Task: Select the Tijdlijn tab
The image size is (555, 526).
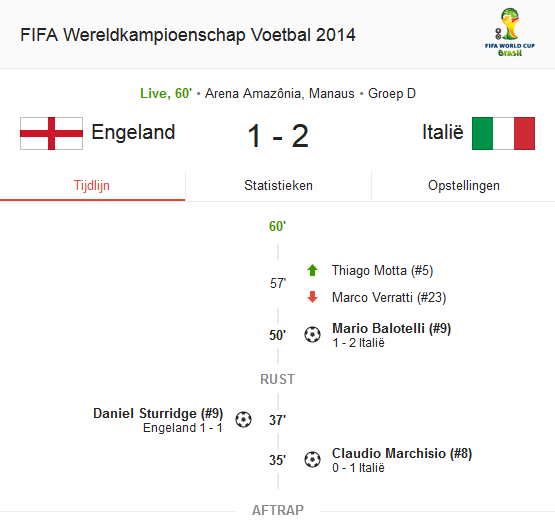Action: [x=92, y=186]
